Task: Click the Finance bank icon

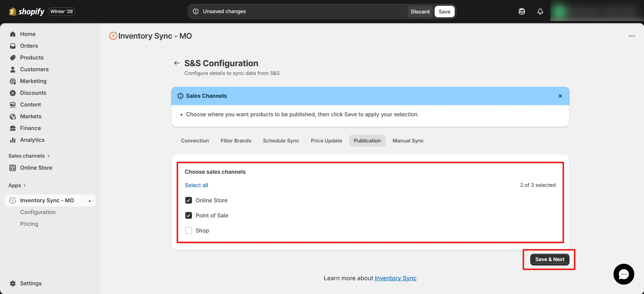Action: [13, 128]
